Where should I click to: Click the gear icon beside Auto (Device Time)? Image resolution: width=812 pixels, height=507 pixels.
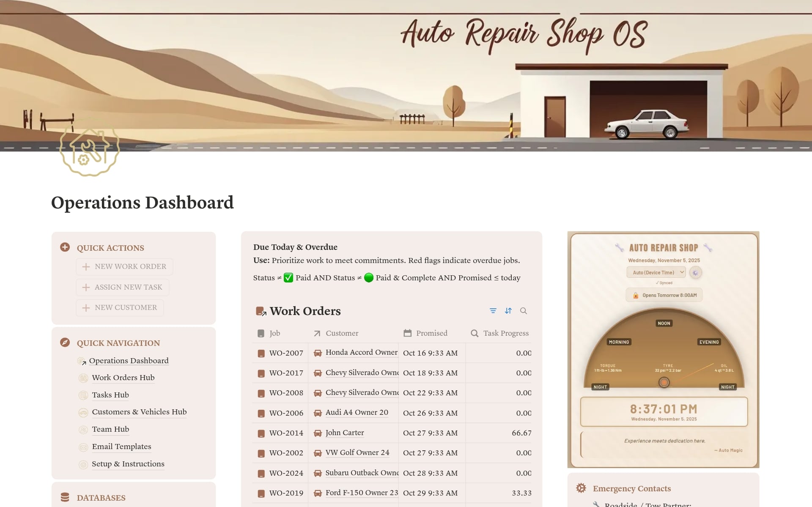coord(696,272)
